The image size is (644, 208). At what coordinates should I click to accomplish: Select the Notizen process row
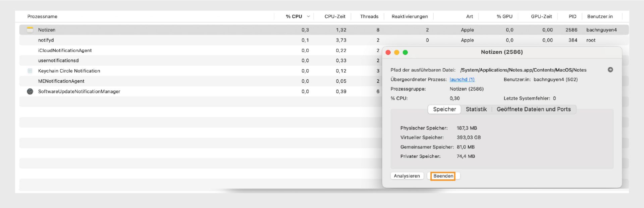coord(324,30)
